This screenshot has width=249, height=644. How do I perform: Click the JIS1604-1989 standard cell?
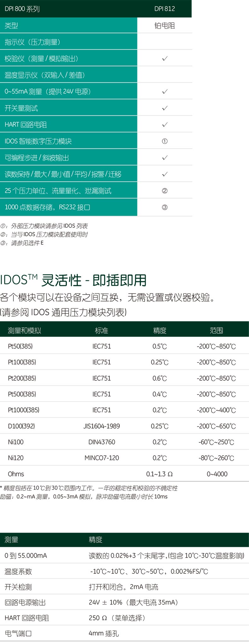(101, 426)
